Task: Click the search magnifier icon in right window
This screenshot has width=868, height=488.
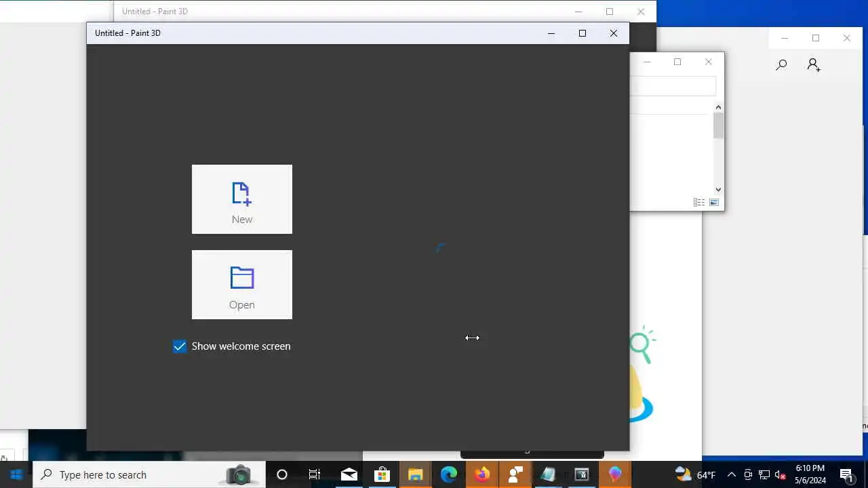Action: [781, 65]
